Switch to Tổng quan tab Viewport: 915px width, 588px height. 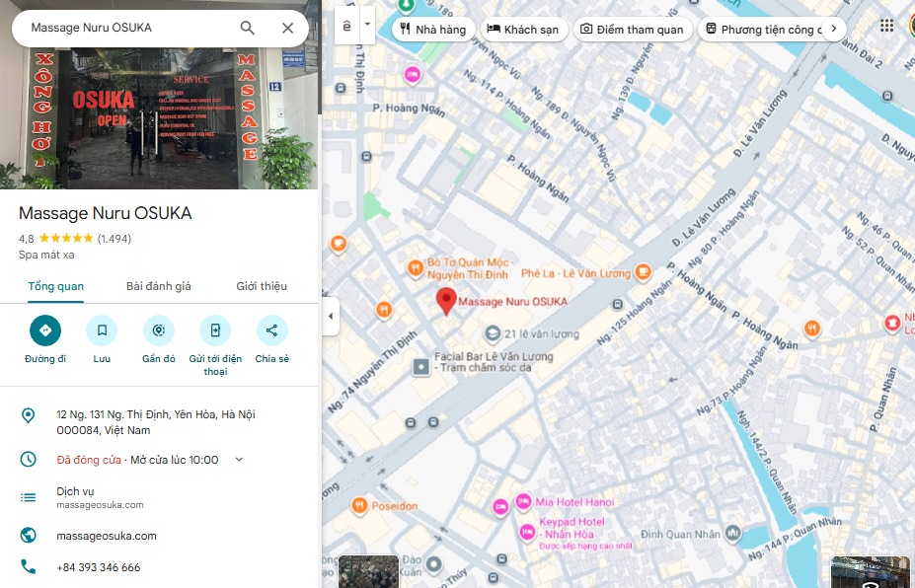point(56,286)
